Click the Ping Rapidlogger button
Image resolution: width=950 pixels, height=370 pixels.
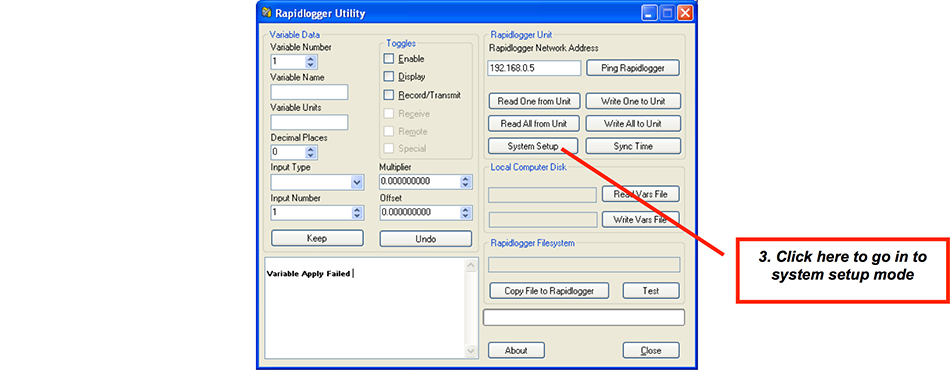[633, 68]
